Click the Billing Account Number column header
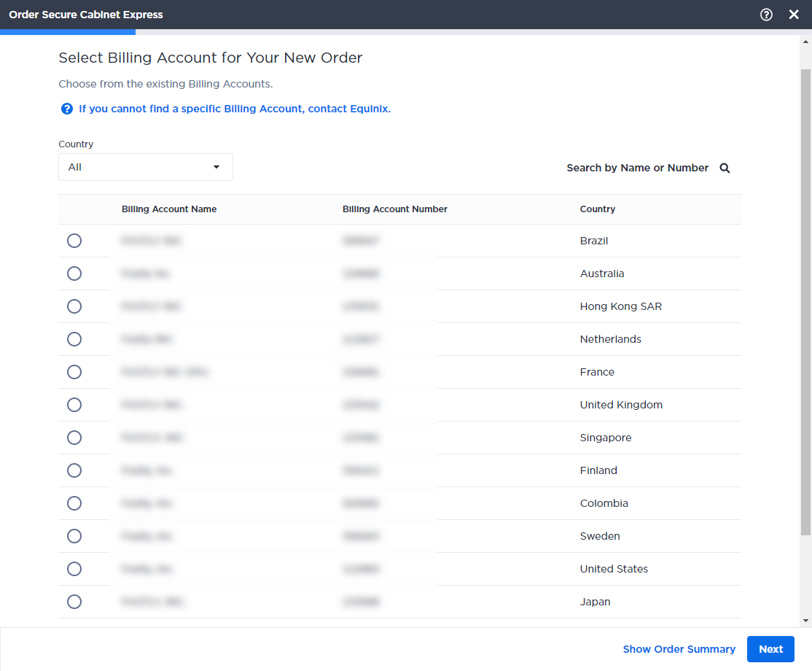812x671 pixels. point(394,209)
